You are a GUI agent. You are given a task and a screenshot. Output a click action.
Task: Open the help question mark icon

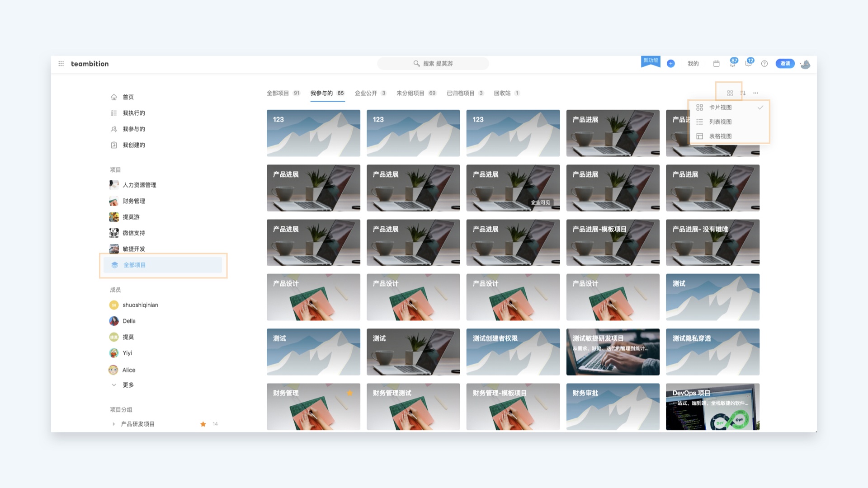(x=764, y=64)
